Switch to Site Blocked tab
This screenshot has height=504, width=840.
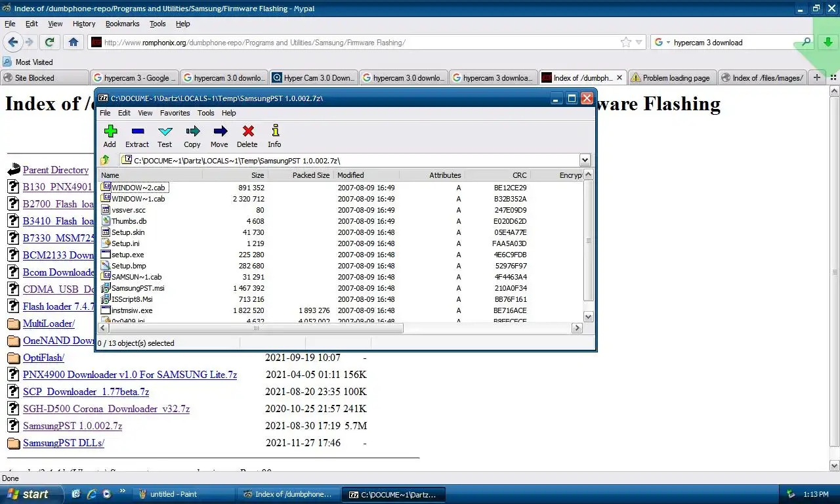coord(45,77)
